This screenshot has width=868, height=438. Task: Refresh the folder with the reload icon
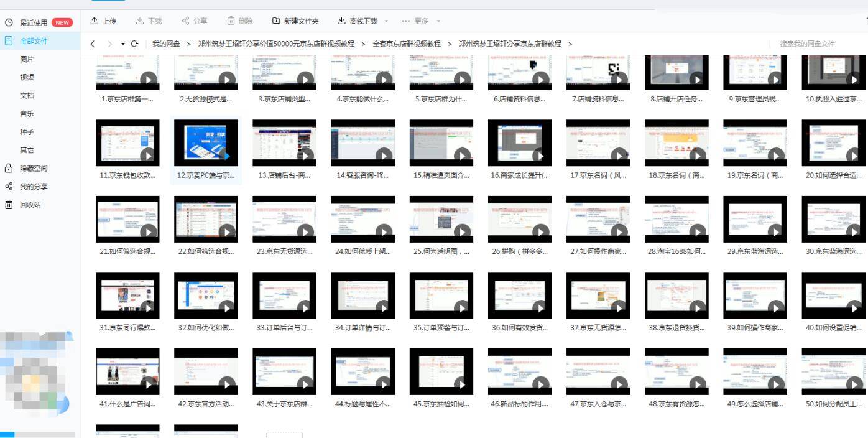[x=134, y=44]
